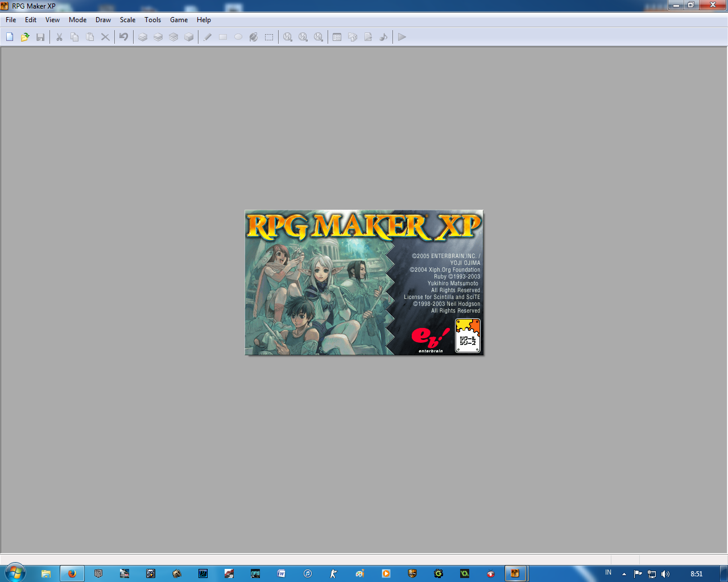Screen dimensions: 728x582
Task: Select the Flood Fill tool
Action: [254, 37]
